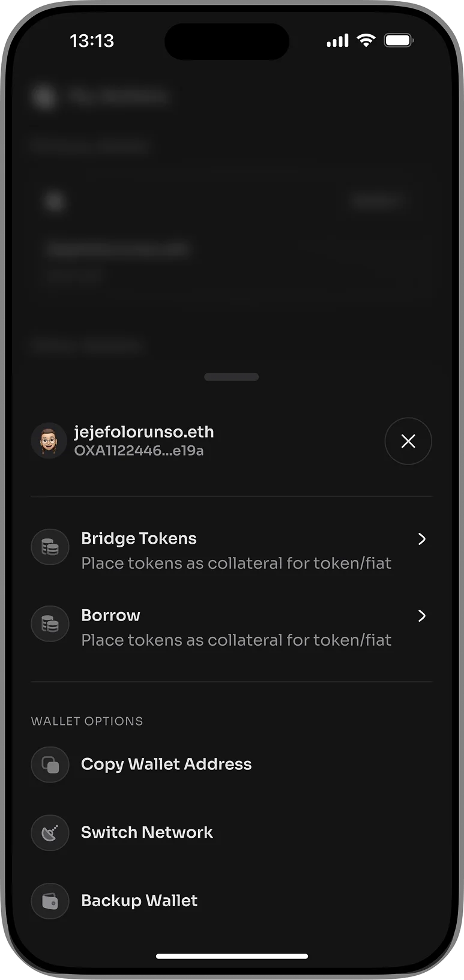The height and width of the screenshot is (980, 464).
Task: Click the jejefolorunso.eth account name
Action: (144, 432)
